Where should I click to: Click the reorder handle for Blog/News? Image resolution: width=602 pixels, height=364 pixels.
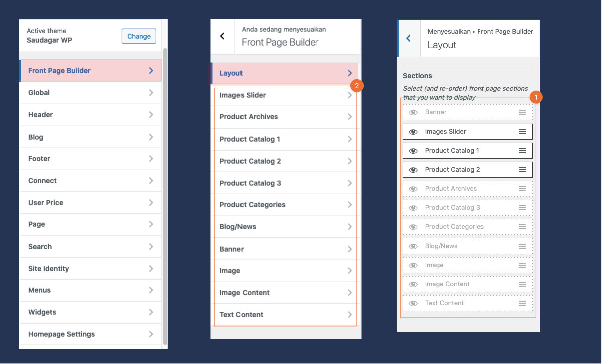click(x=522, y=246)
